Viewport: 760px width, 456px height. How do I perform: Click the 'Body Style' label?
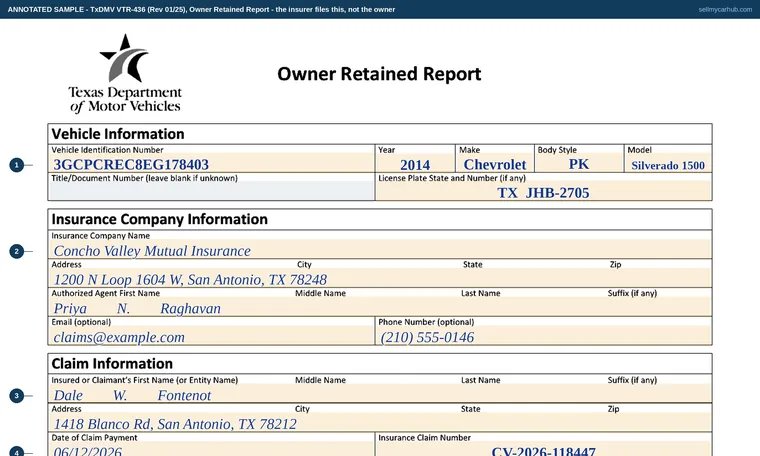(557, 150)
